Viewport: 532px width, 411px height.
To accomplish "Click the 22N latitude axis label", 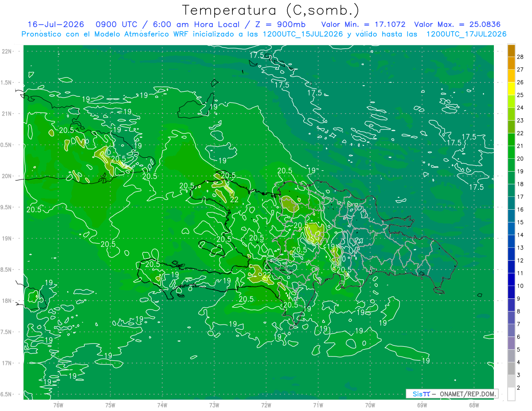I will coord(8,51).
